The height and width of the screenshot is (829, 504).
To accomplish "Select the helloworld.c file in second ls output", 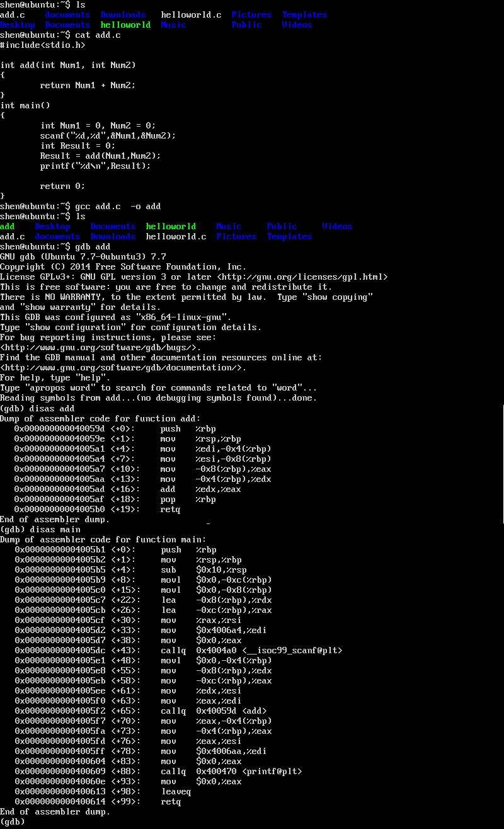I will 176,236.
